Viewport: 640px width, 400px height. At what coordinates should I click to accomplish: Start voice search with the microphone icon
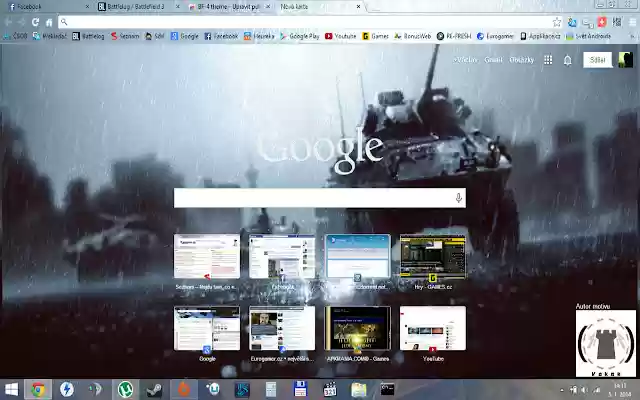[x=458, y=198]
